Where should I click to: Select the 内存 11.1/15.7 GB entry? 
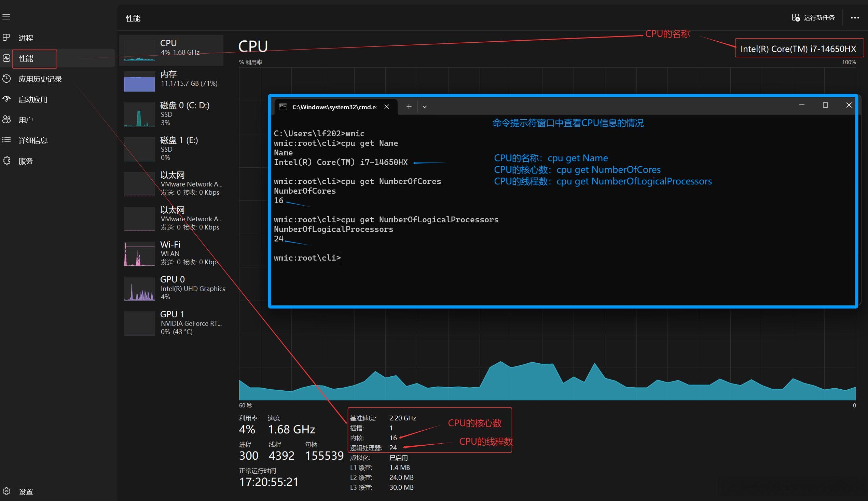tap(171, 81)
